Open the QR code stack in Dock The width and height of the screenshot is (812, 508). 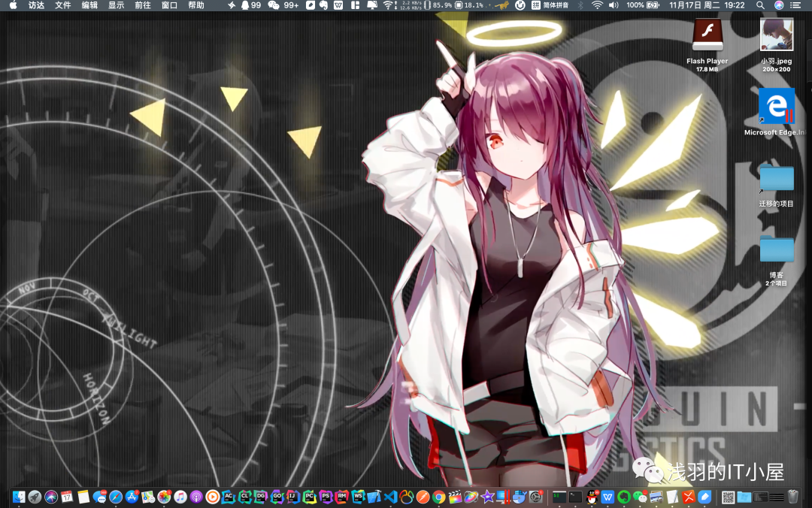coord(728,497)
